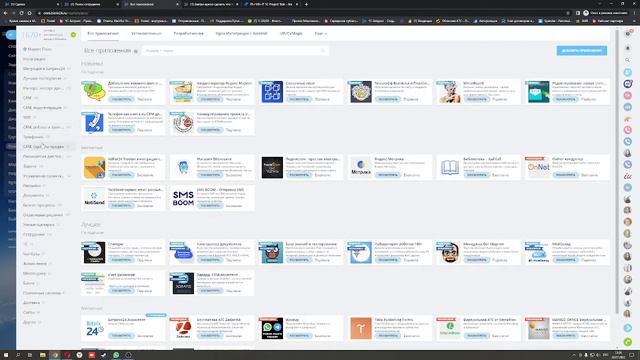
Task: Click the magnifier search icon in right sidebar
Action: 628,60
